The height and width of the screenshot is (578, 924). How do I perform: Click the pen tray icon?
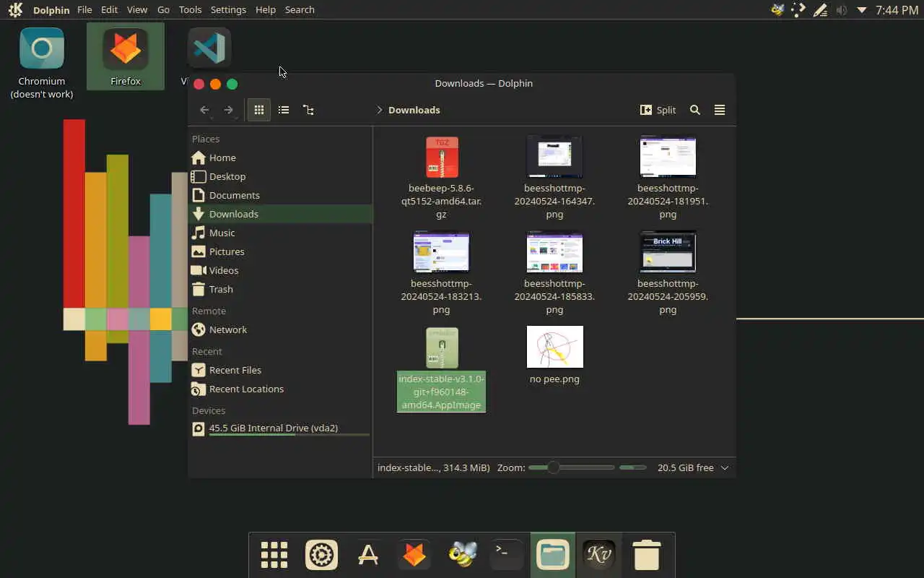pyautogui.click(x=820, y=10)
